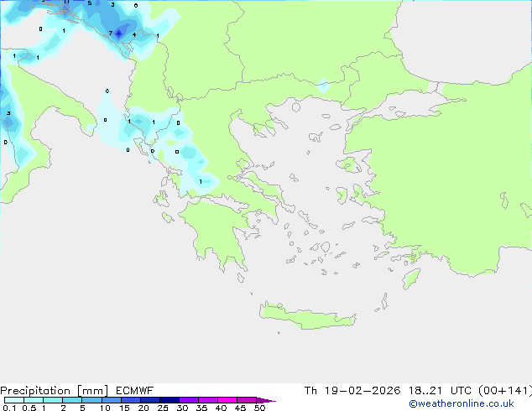Select legend swatch between 35 and 40
The height and width of the screenshot is (411, 532).
pyautogui.click(x=208, y=400)
